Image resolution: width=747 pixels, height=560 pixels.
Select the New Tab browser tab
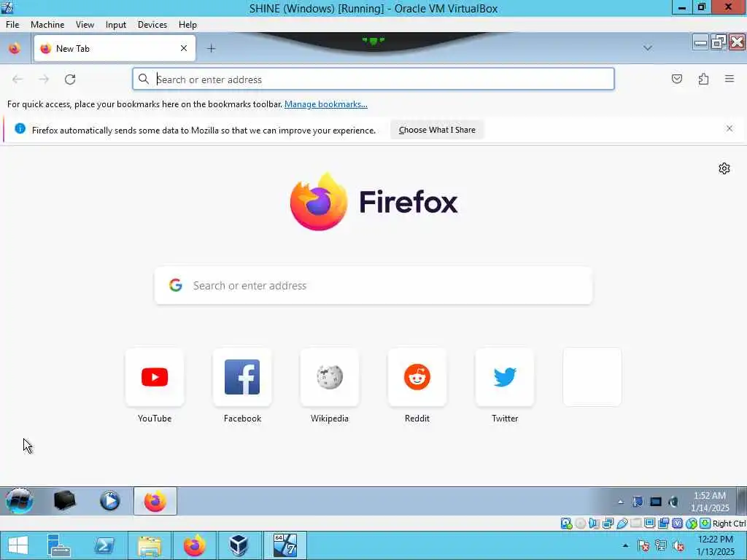pyautogui.click(x=115, y=48)
